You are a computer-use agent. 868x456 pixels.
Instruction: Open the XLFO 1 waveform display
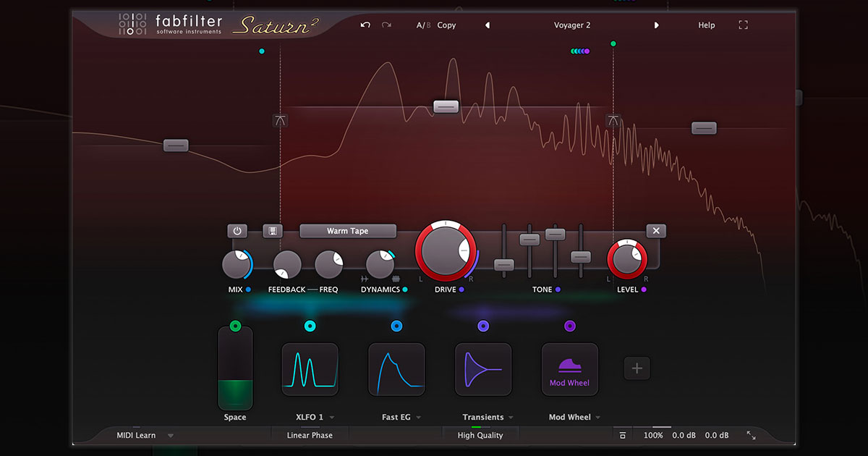310,369
